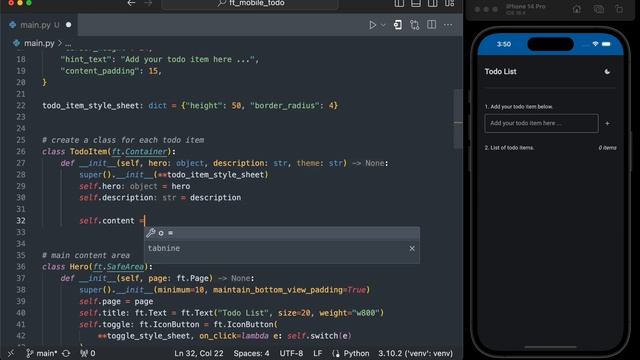Select the Python language mode
Image resolution: width=640 pixels, height=360 pixels.
[x=356, y=353]
